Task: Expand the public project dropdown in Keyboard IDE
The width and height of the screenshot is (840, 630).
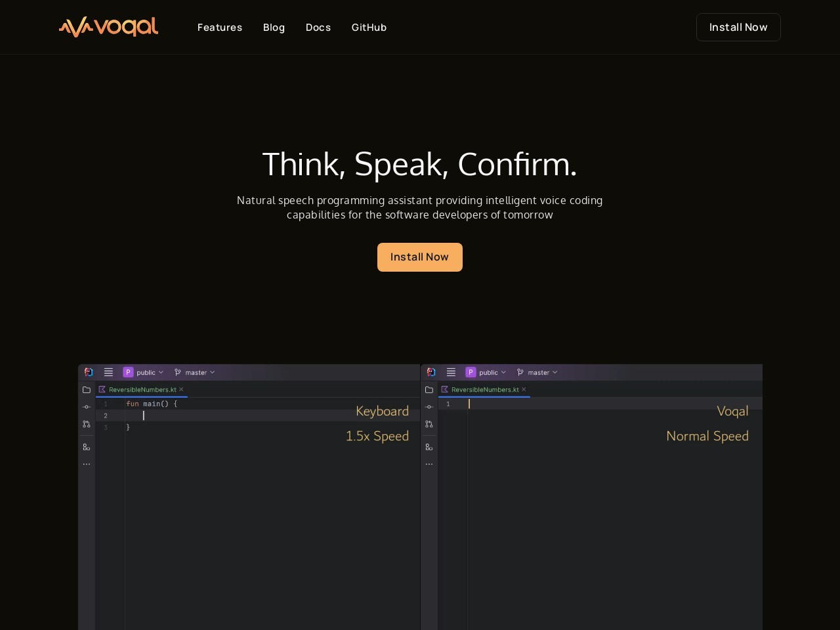Action: (x=150, y=372)
